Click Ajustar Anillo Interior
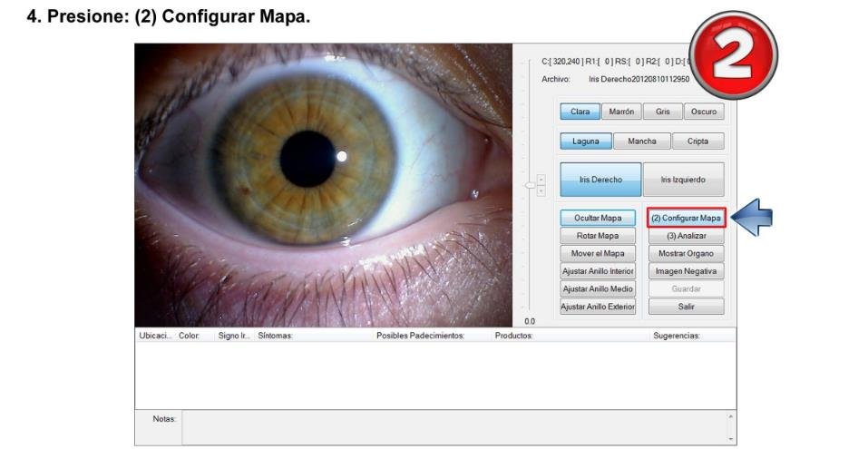 (x=598, y=271)
